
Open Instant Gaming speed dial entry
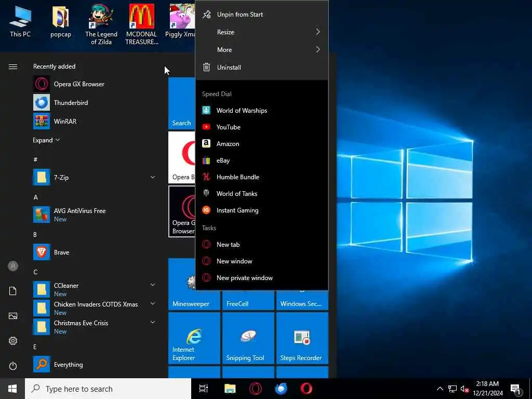[262, 210]
